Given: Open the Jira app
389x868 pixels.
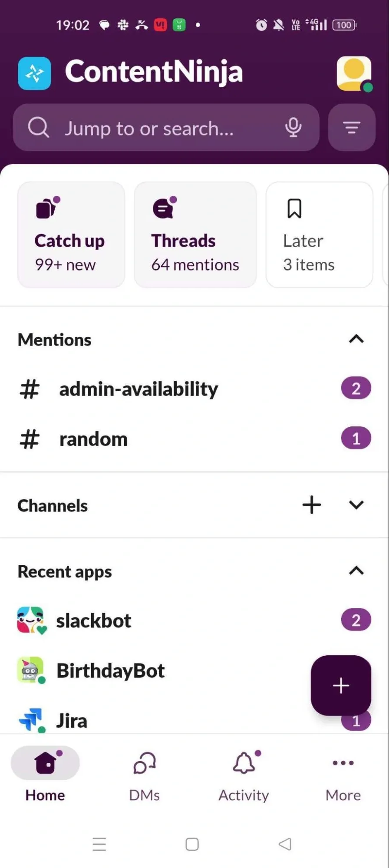Looking at the screenshot, I should [x=72, y=720].
